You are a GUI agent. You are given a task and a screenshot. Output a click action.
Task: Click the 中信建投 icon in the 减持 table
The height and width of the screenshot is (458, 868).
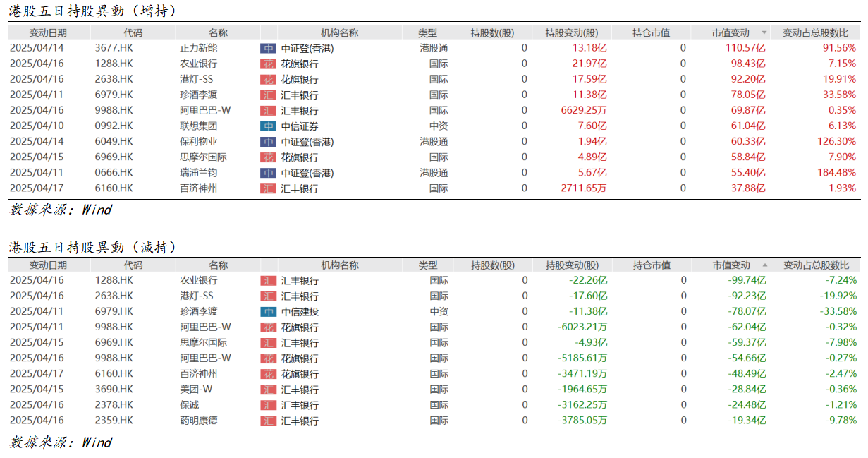(269, 311)
